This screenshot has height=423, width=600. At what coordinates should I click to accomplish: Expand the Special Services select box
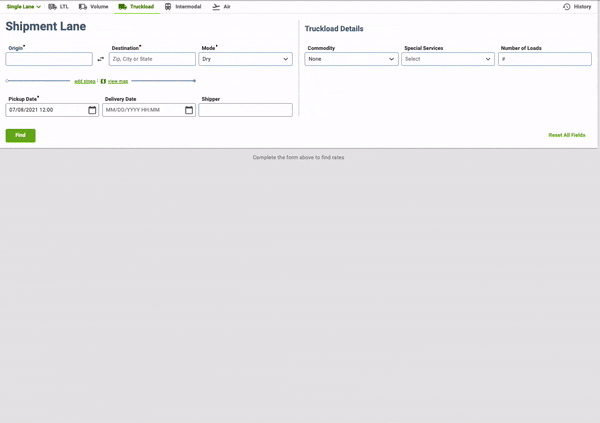tap(447, 59)
